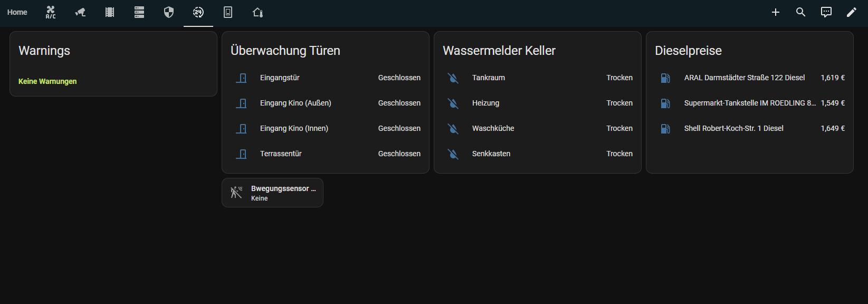Select the server rack tab
This screenshot has width=868, height=304.
tap(139, 12)
